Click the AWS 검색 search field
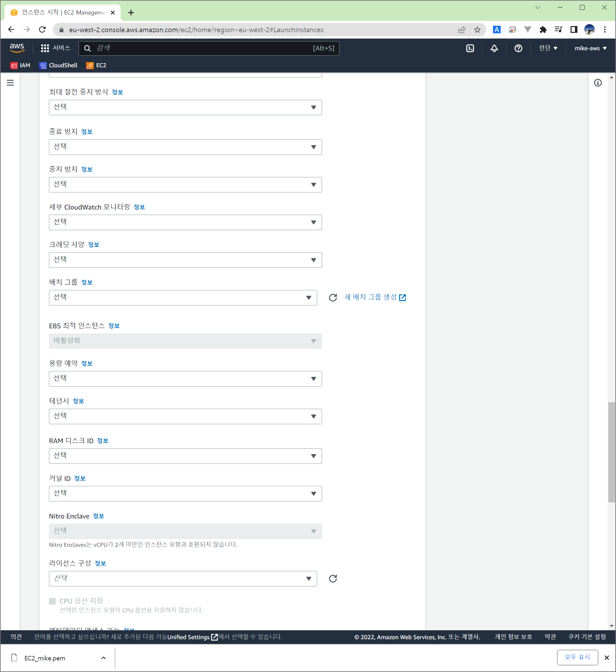Screen dimensions: 616x672 [209, 48]
